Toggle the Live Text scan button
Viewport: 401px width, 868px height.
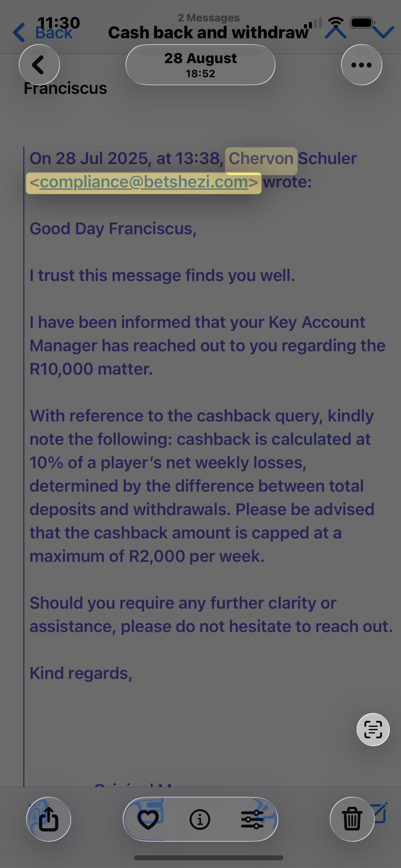point(373,730)
